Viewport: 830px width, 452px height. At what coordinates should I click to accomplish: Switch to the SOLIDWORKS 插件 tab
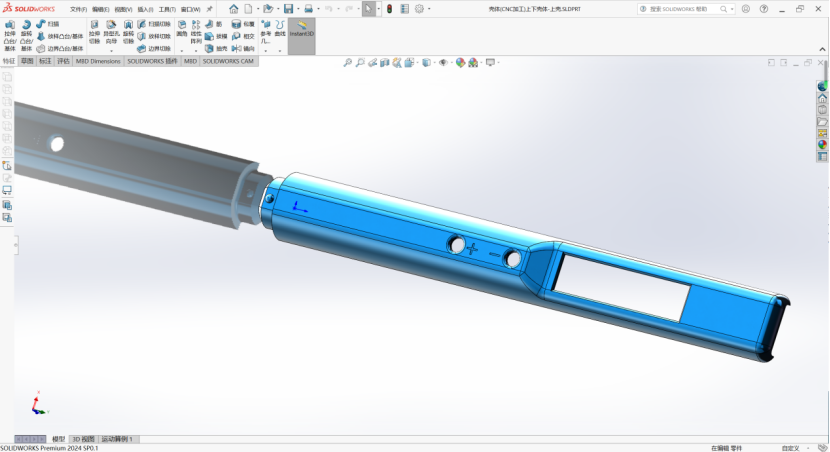(152, 61)
